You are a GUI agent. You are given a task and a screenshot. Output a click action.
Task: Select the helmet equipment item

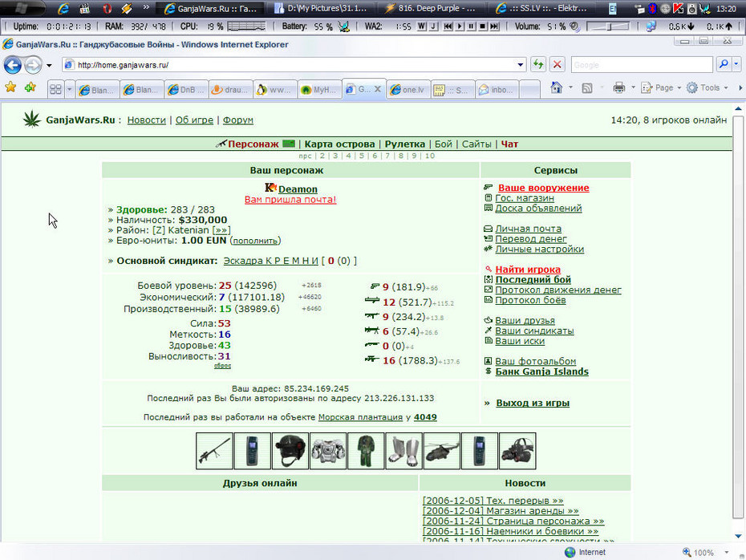click(290, 451)
